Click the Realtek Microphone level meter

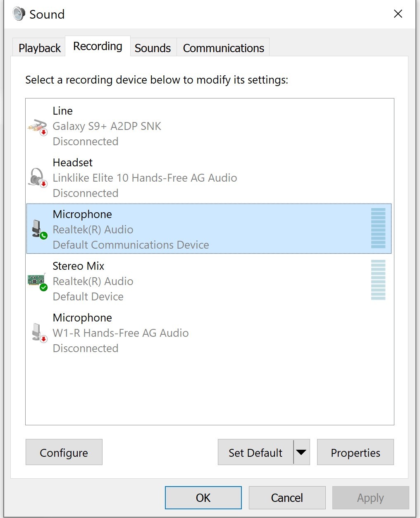click(x=378, y=228)
